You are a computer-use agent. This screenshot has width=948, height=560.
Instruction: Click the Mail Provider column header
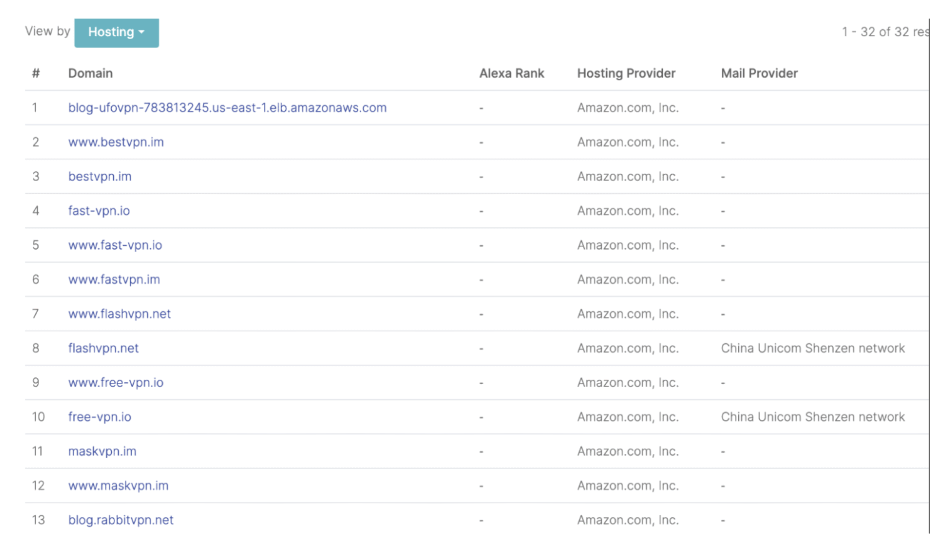tap(759, 73)
